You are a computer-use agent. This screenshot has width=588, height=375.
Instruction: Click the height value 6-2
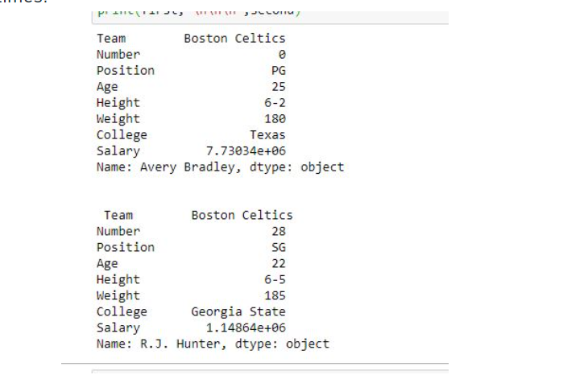click(x=275, y=103)
